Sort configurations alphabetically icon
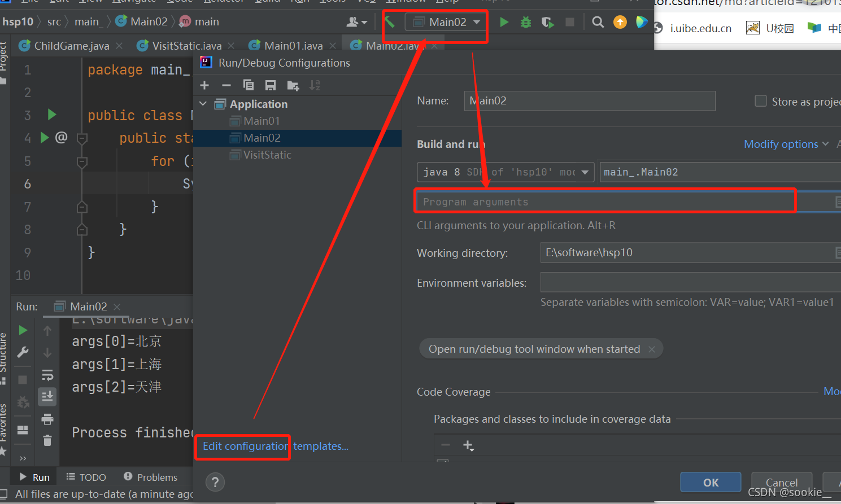 pos(315,85)
